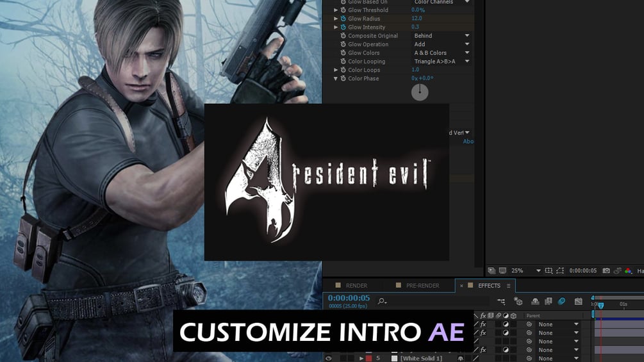The width and height of the screenshot is (644, 362).
Task: Toggle Color Loops stopwatch
Action: click(343, 70)
